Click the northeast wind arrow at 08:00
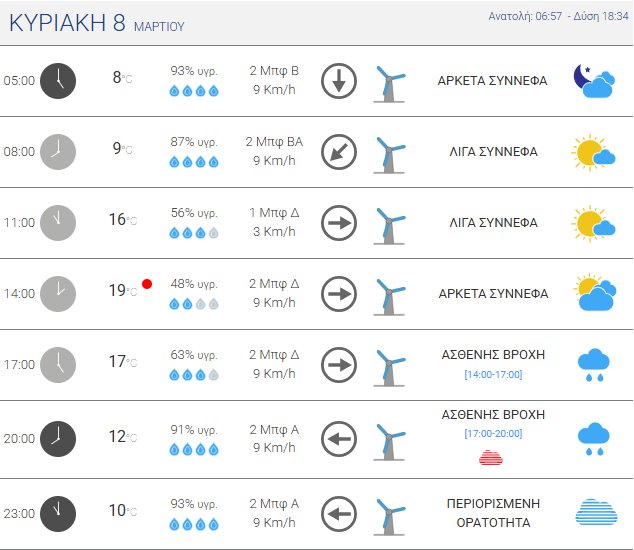 point(339,152)
